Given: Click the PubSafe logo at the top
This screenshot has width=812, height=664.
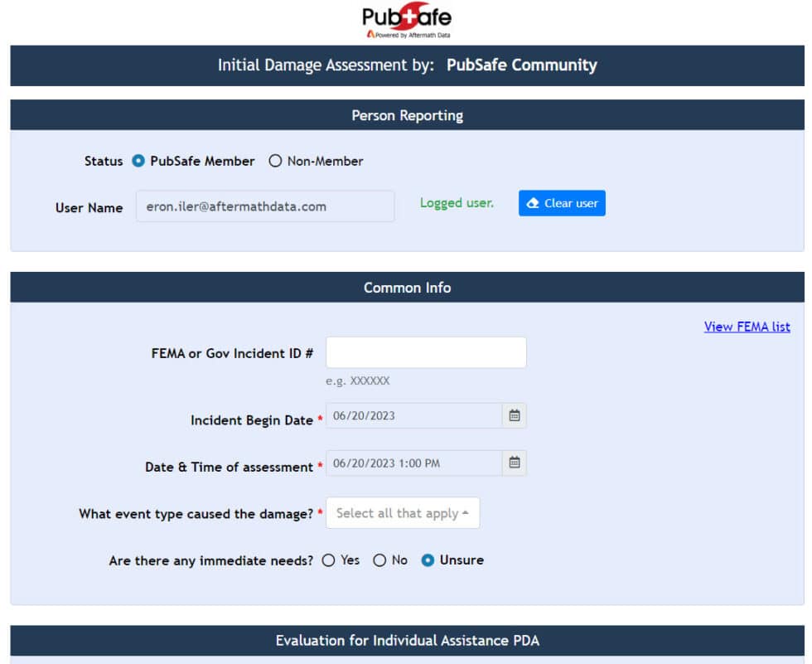Looking at the screenshot, I should pyautogui.click(x=406, y=18).
